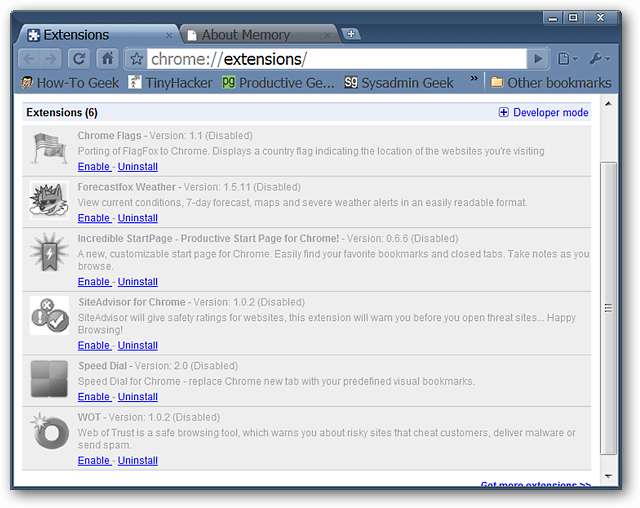Maximize the Chrome window

(573, 18)
